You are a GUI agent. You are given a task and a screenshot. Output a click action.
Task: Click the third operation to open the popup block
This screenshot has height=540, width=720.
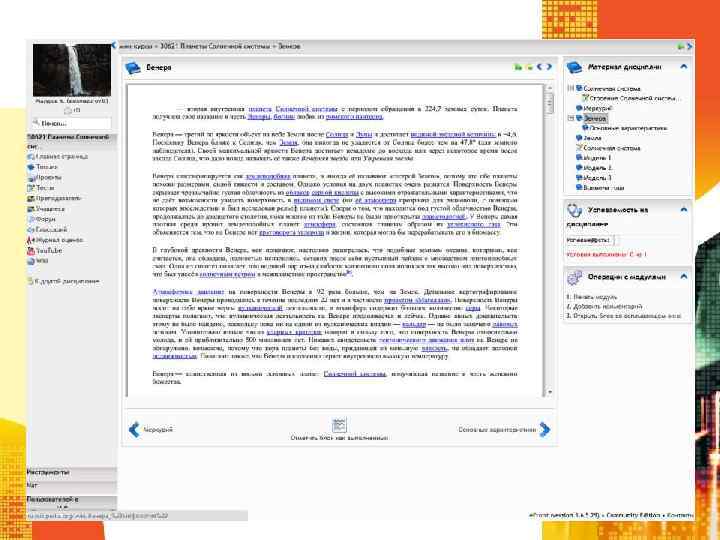coord(627,316)
